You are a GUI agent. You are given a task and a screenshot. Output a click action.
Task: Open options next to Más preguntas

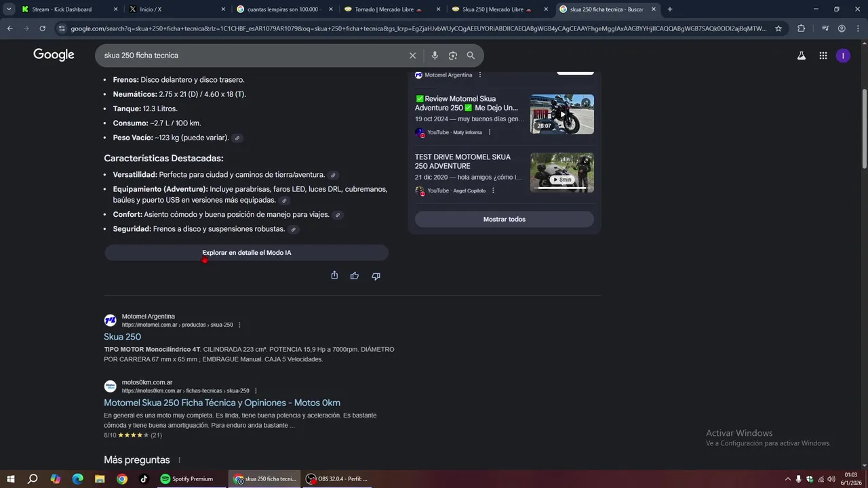click(179, 460)
